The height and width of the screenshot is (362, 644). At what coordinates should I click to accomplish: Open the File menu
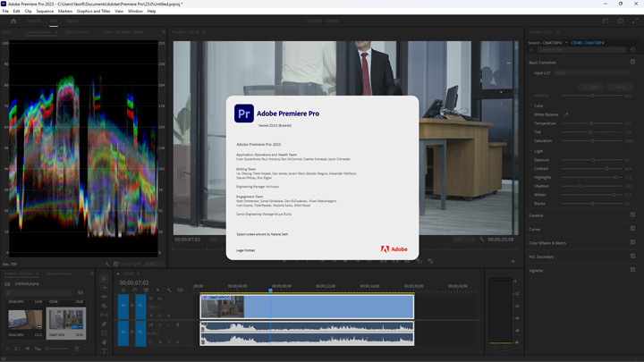coord(5,11)
